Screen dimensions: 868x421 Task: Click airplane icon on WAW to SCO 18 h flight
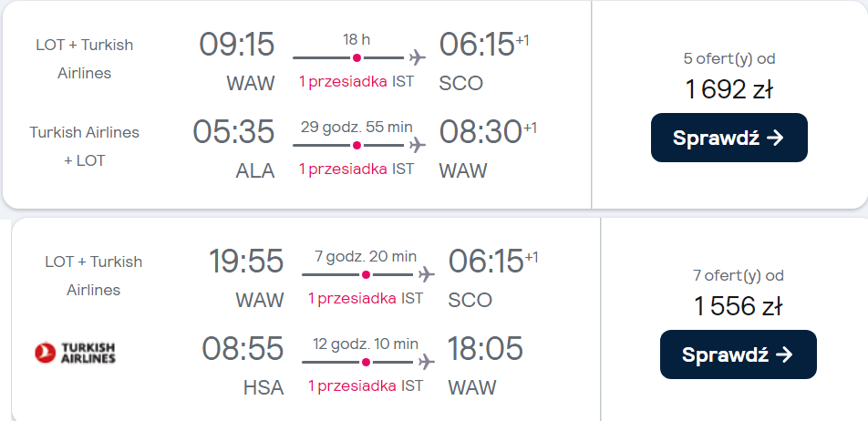click(418, 57)
